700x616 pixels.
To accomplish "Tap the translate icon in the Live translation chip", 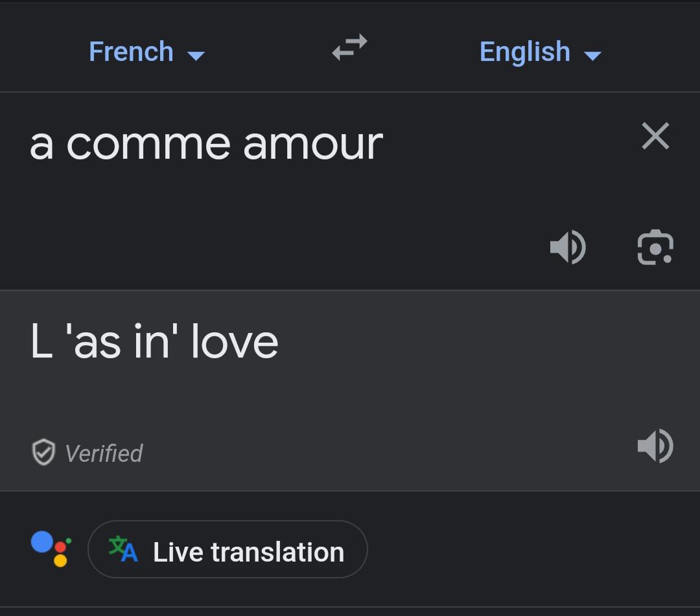I will coord(123,549).
